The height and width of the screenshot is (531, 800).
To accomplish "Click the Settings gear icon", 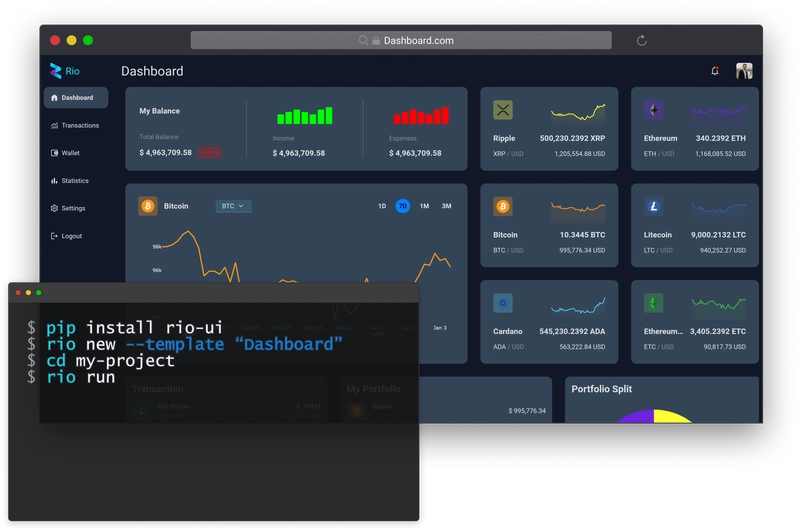I will 54,208.
